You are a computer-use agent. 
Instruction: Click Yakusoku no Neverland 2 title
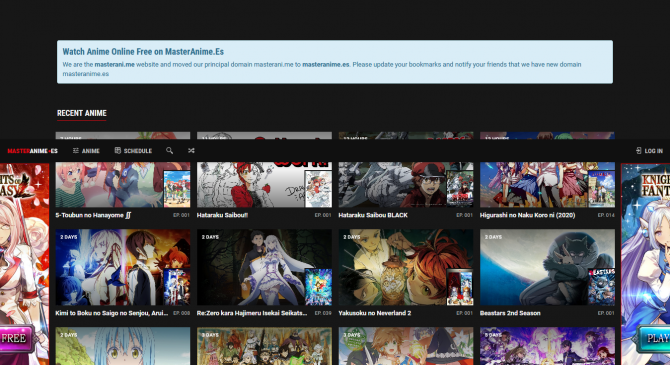click(x=375, y=313)
